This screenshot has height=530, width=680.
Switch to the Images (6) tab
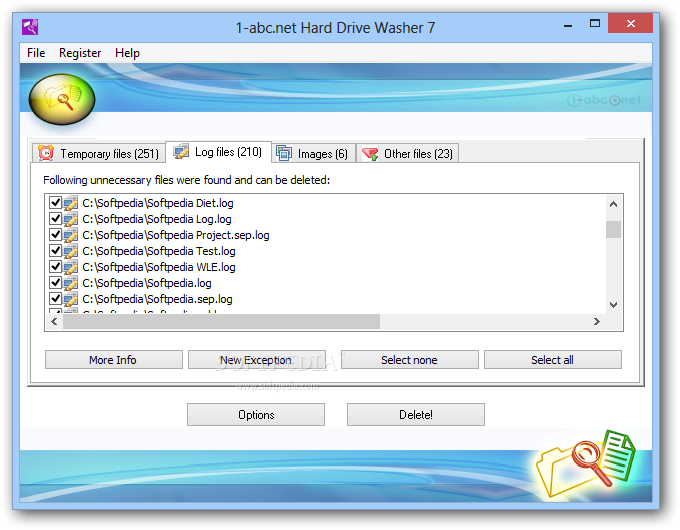(x=313, y=154)
